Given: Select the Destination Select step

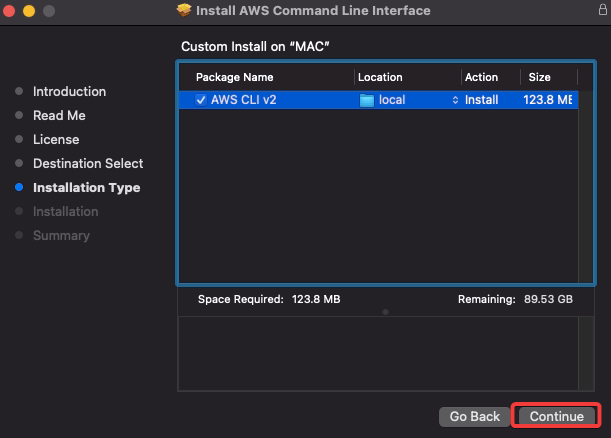Looking at the screenshot, I should (x=88, y=163).
